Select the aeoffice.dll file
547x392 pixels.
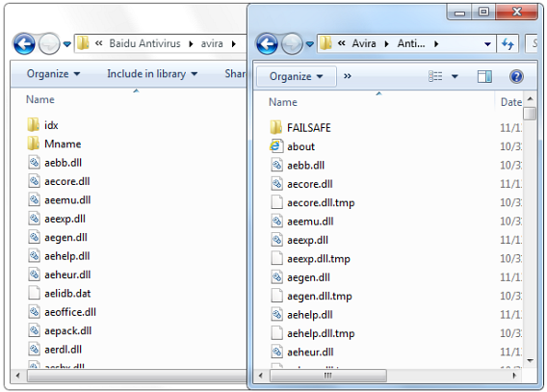62,312
